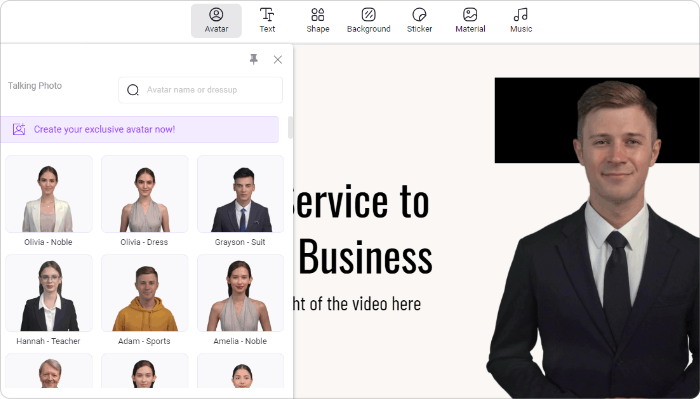
Task: Click the avatar list scrollbar
Action: point(290,128)
